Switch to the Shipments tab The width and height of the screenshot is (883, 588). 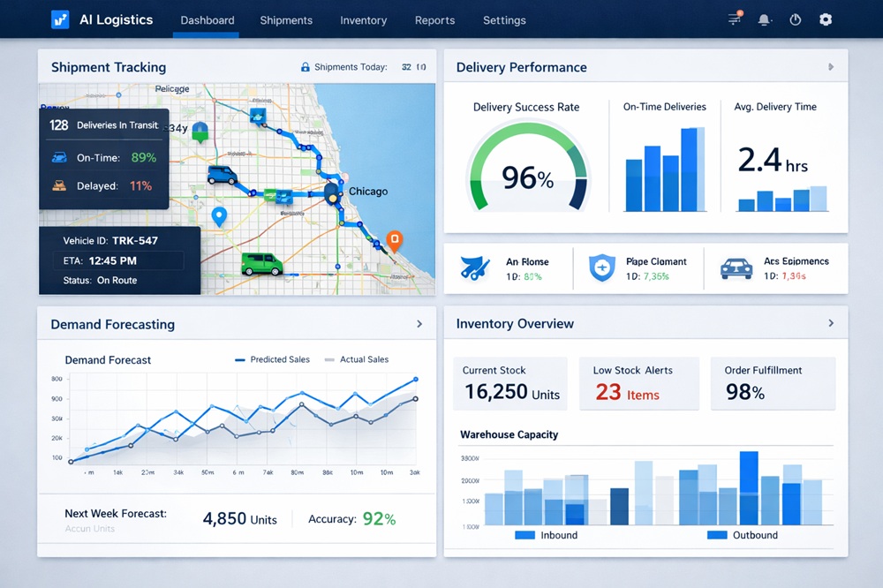pyautogui.click(x=286, y=19)
